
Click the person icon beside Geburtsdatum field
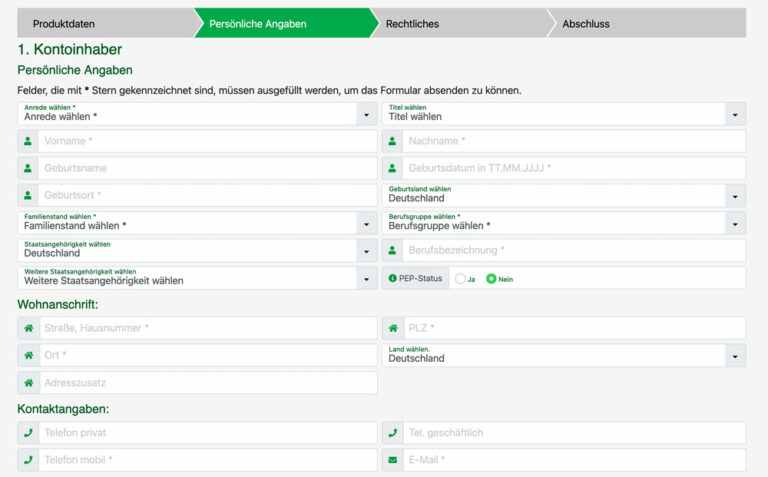[393, 168]
